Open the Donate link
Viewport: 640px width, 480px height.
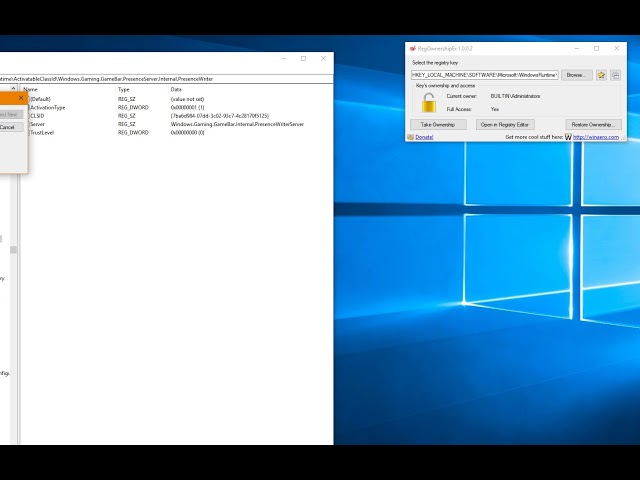(424, 137)
